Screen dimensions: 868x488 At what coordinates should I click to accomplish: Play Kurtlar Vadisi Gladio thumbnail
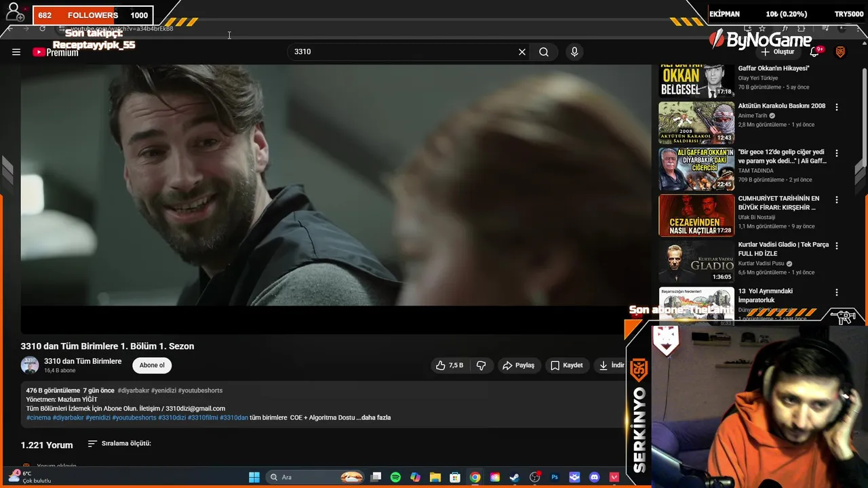point(696,262)
